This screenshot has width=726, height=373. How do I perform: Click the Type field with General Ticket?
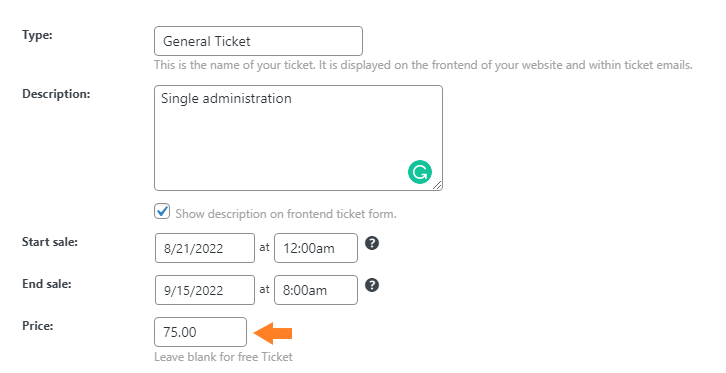(258, 41)
